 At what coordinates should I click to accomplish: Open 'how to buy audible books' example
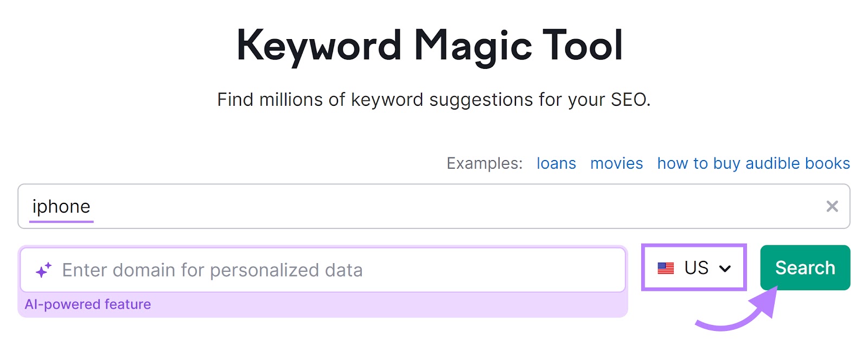click(753, 163)
